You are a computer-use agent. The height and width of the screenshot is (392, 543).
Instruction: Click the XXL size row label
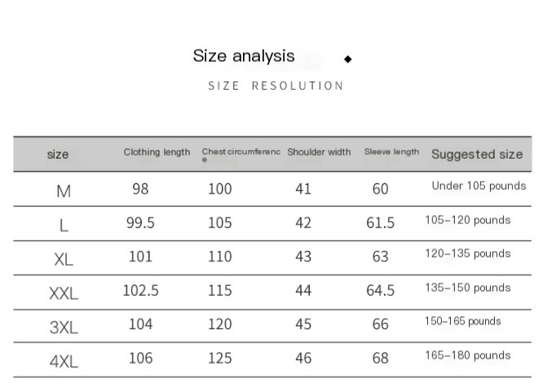[x=64, y=293]
